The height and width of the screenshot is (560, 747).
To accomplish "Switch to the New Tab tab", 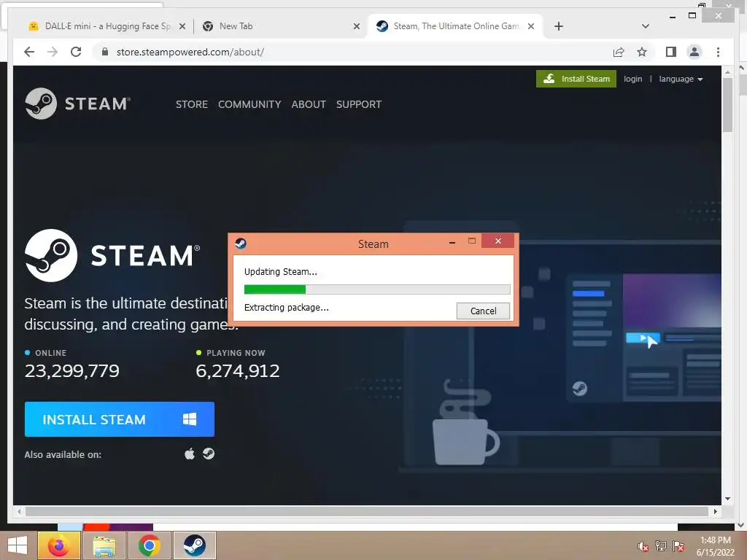I will pos(281,26).
